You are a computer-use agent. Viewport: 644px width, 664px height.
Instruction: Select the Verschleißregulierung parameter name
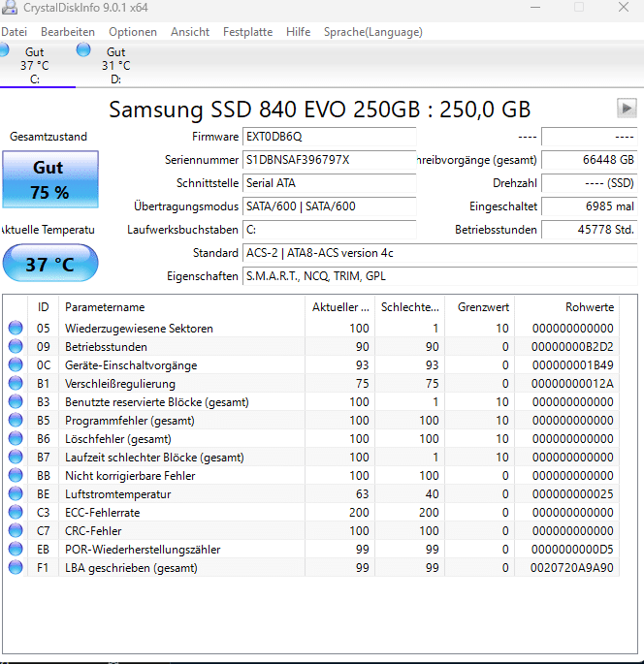[x=120, y=384]
